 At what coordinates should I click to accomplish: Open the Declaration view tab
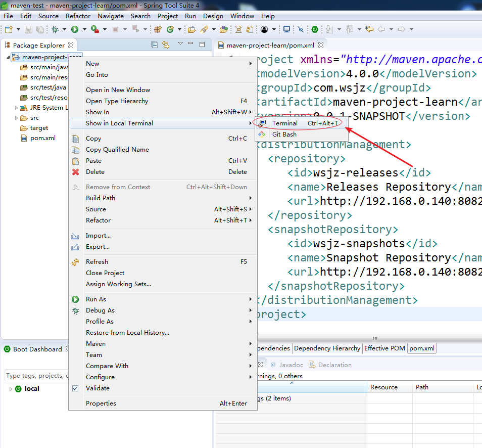tap(330, 365)
